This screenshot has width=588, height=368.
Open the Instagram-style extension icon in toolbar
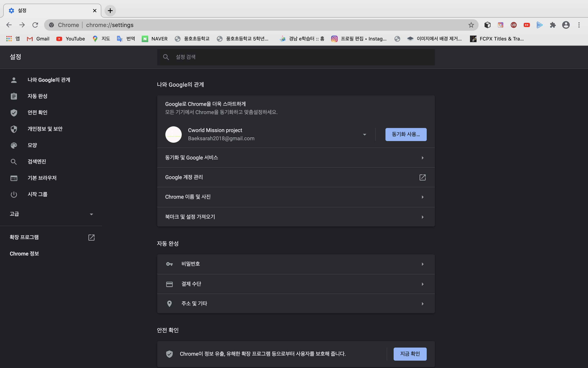[501, 25]
